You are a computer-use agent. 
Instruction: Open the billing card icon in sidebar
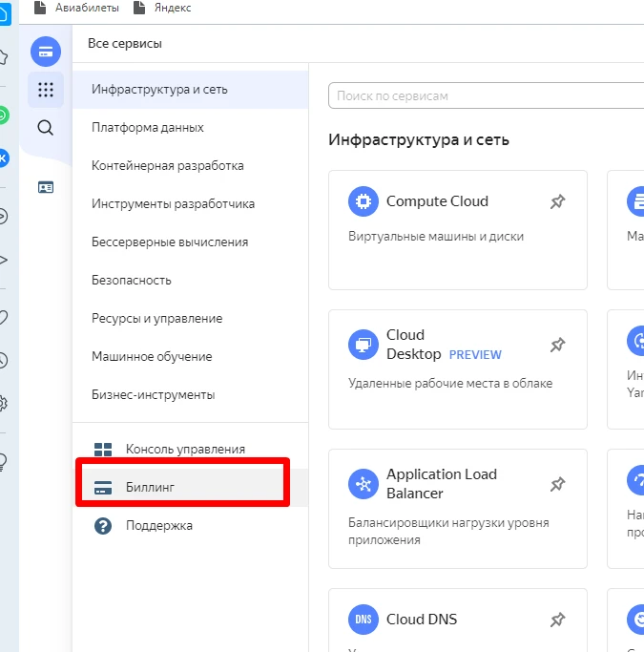coord(46,52)
